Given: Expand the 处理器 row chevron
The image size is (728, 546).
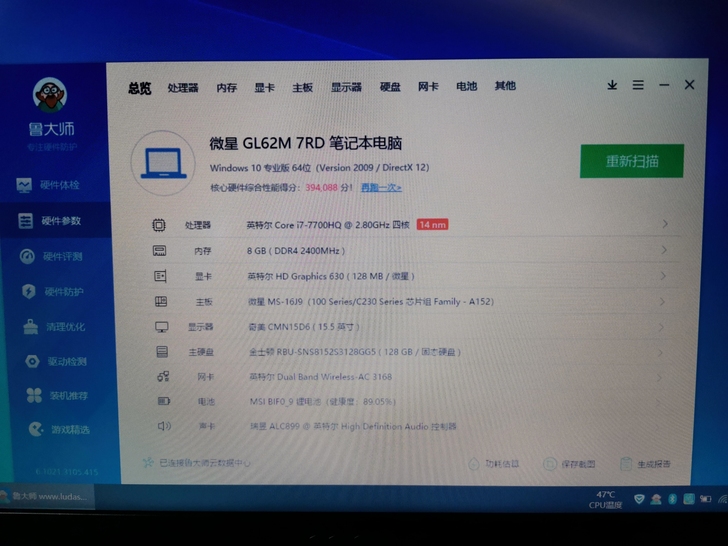Looking at the screenshot, I should click(665, 224).
